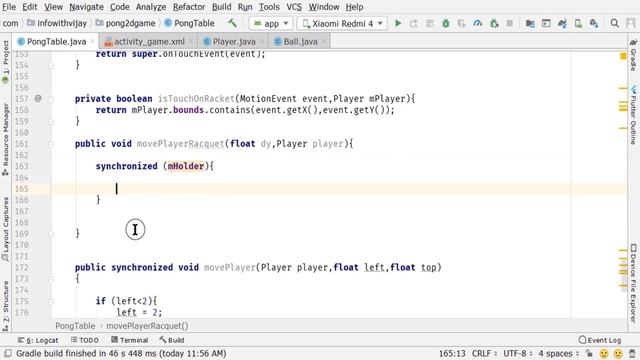Click the coverage run icon

[x=462, y=23]
